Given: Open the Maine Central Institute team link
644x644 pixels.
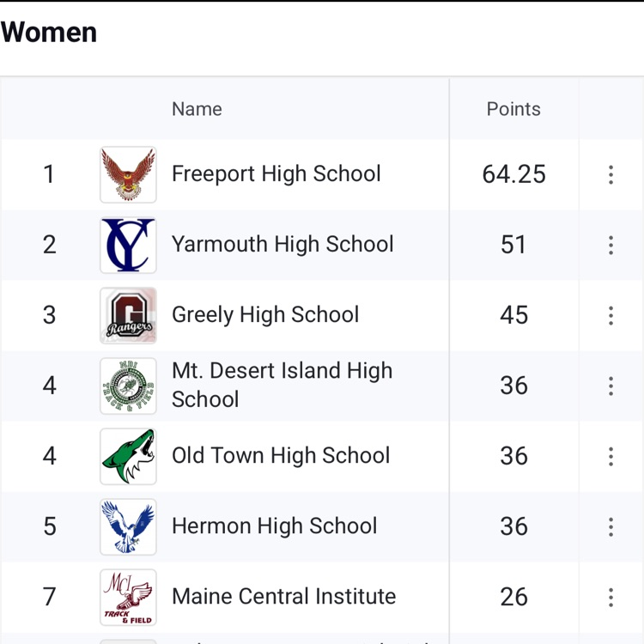Looking at the screenshot, I should [x=283, y=596].
